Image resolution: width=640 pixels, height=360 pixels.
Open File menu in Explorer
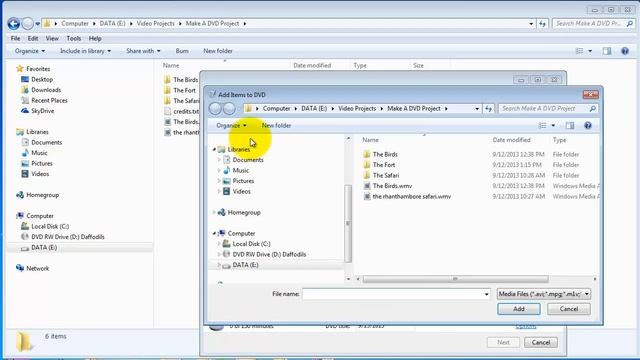pyautogui.click(x=16, y=38)
